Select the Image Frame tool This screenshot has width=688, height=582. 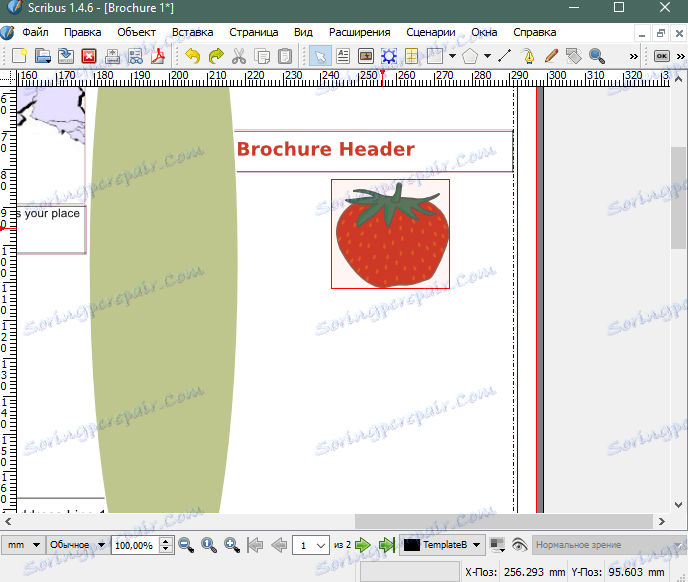366,56
